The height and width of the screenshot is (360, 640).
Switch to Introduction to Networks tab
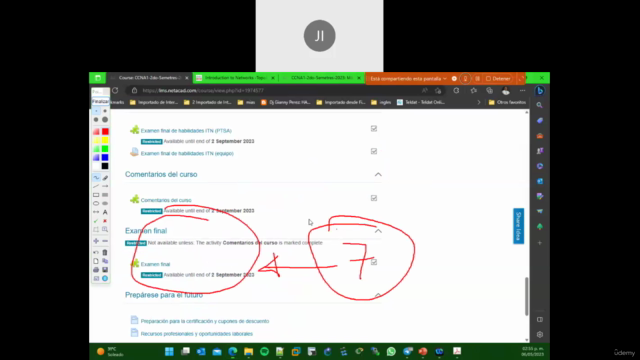(236, 78)
